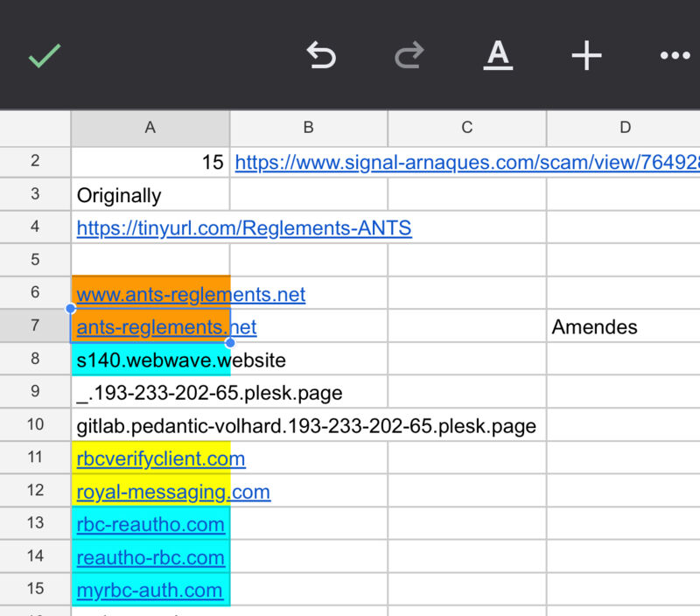
Task: Open the text formatting options
Action: tap(498, 55)
